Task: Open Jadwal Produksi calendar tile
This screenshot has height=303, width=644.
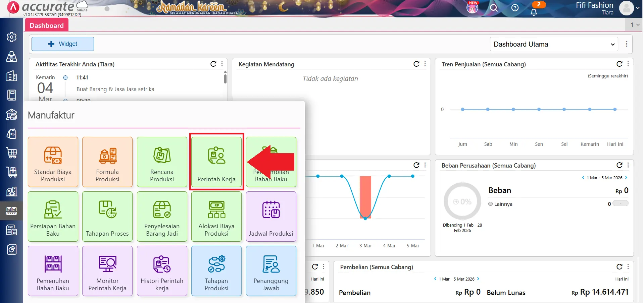Action: tap(271, 217)
